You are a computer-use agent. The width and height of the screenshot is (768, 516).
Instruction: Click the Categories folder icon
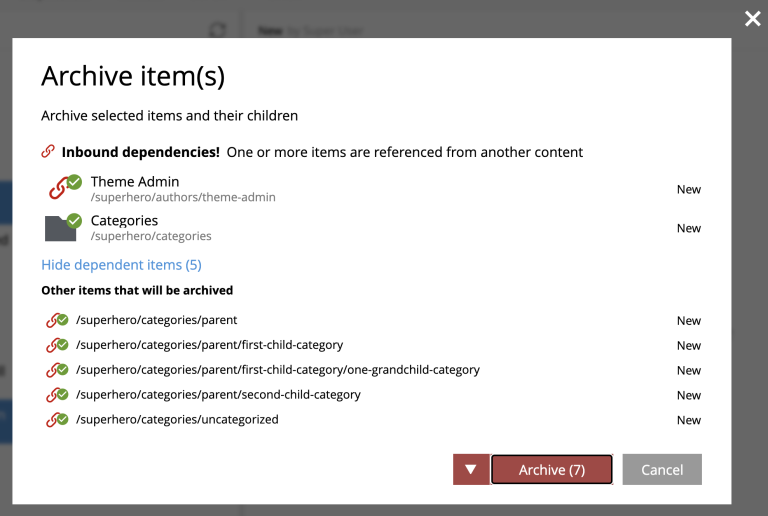pyautogui.click(x=62, y=227)
